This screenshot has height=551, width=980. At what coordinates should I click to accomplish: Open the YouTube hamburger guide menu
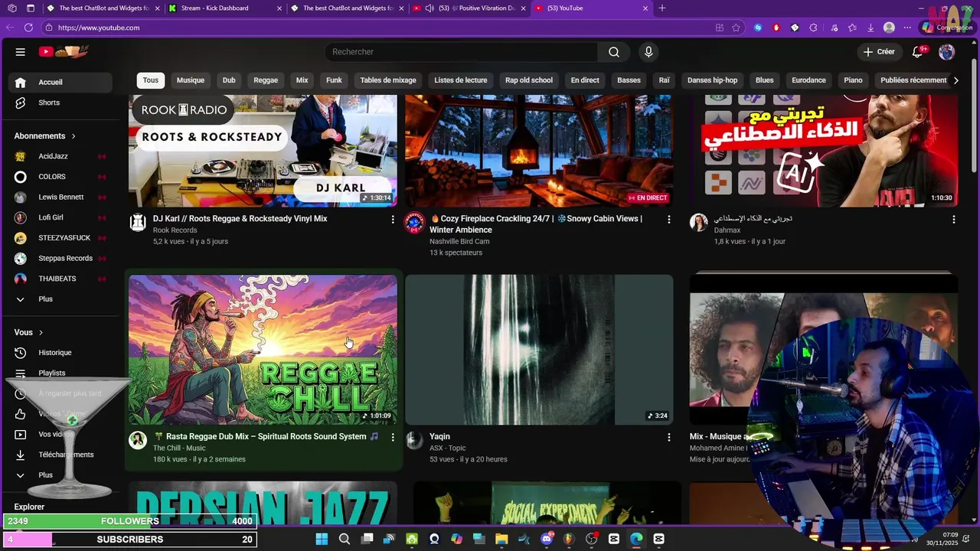(21, 52)
